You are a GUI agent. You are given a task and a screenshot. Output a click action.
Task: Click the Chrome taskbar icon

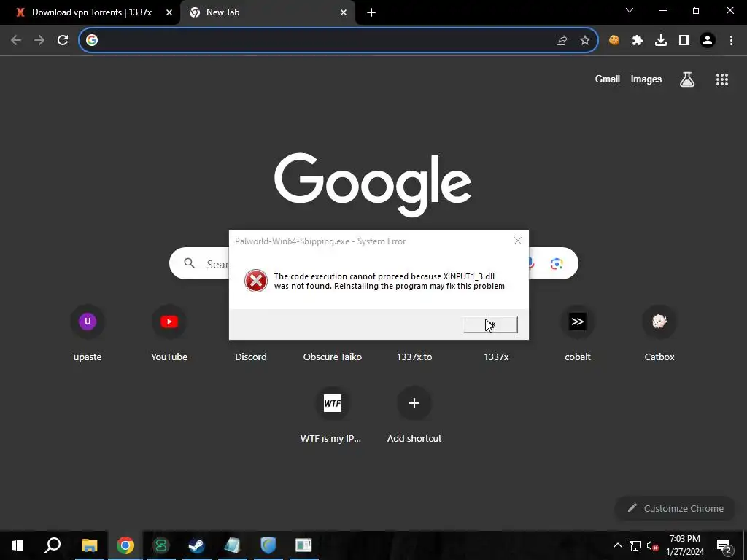(x=125, y=545)
